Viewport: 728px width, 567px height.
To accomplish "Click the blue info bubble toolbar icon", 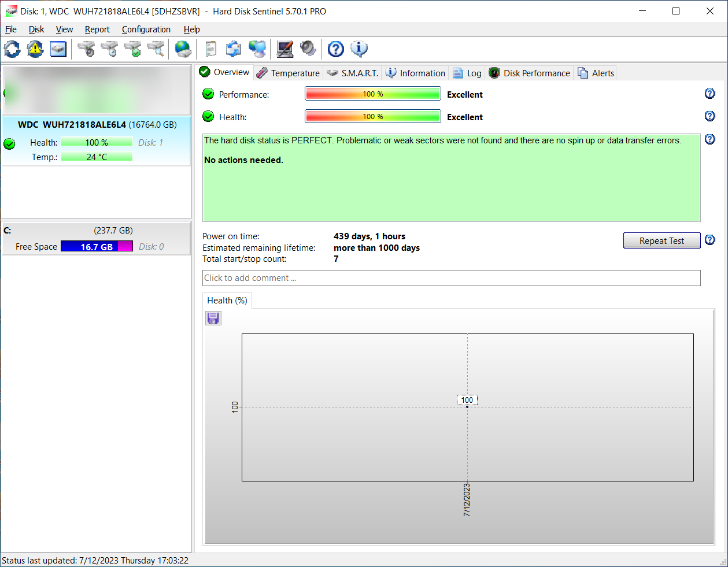I will tap(359, 49).
